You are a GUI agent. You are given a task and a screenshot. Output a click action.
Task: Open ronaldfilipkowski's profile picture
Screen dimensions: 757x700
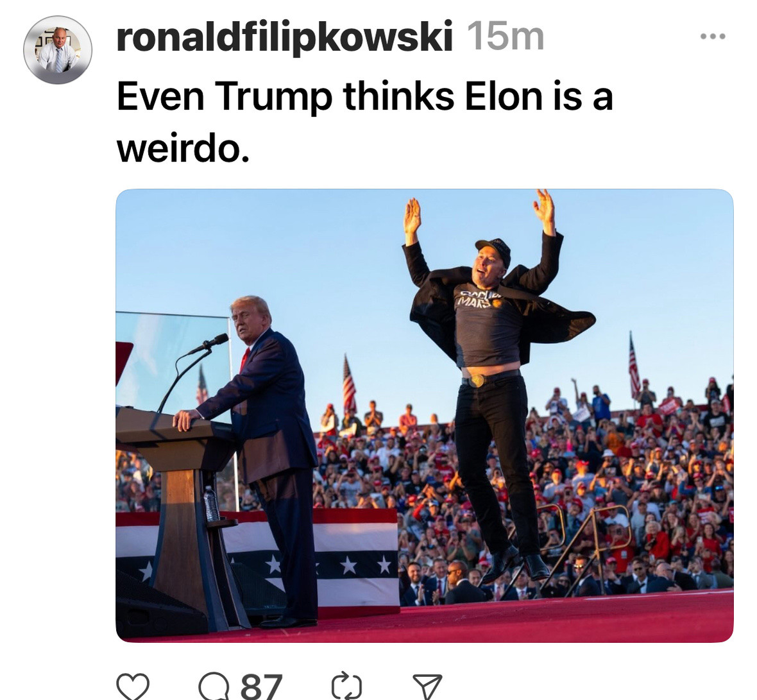tap(58, 49)
